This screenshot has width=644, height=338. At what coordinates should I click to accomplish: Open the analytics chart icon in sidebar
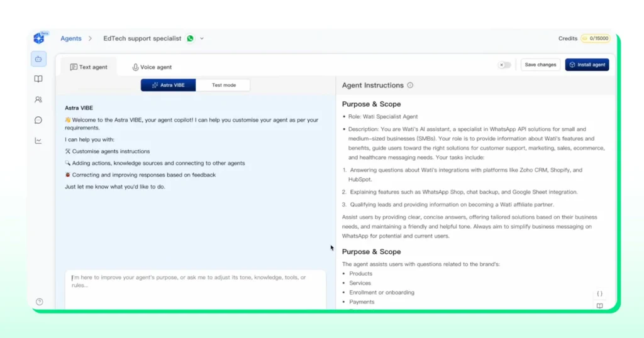pos(38,141)
